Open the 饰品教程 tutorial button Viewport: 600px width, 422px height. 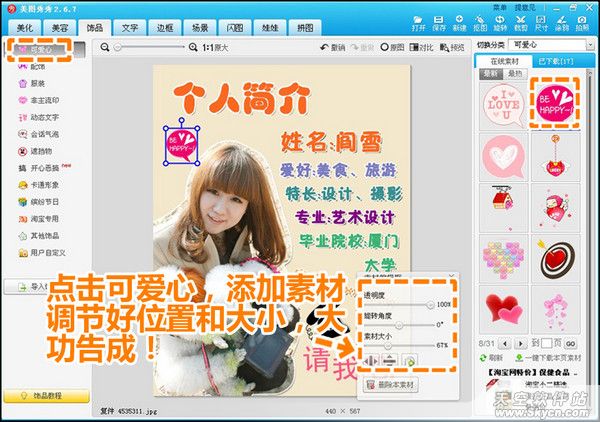point(47,396)
